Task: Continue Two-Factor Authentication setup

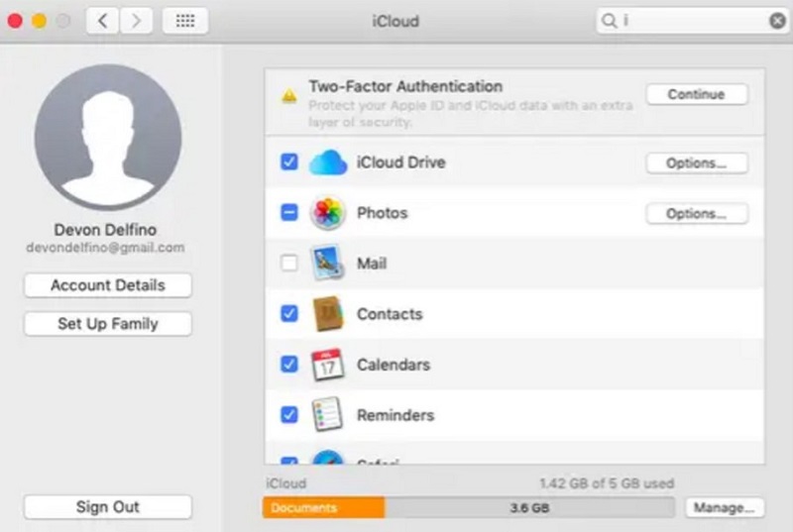Action: (697, 94)
